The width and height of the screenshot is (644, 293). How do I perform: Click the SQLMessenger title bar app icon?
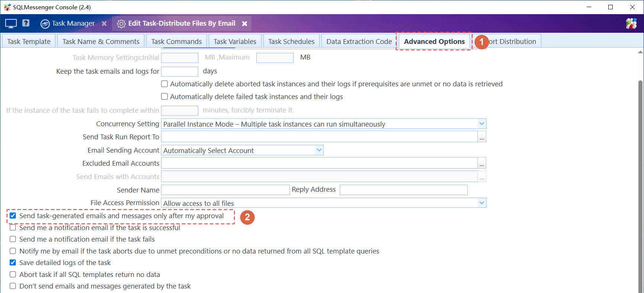(x=7, y=7)
